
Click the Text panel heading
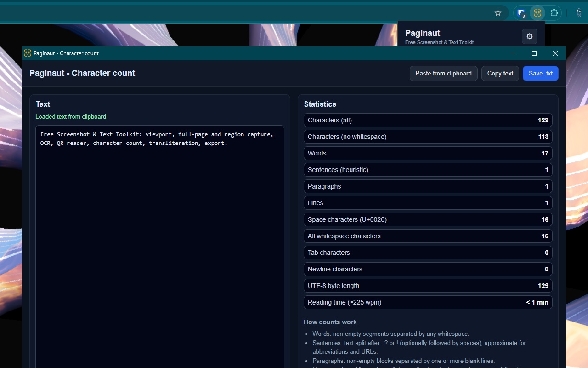pos(43,104)
